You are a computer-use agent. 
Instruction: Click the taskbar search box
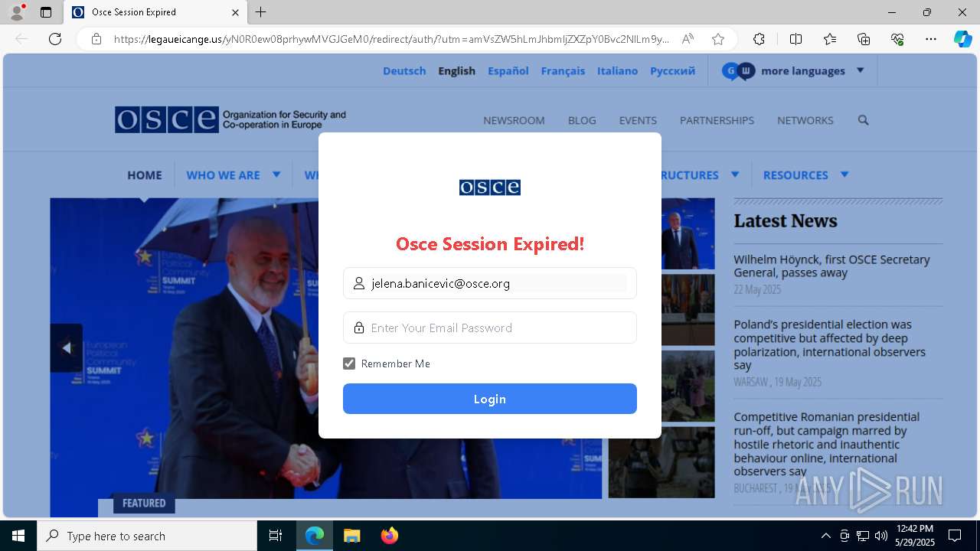[147, 536]
